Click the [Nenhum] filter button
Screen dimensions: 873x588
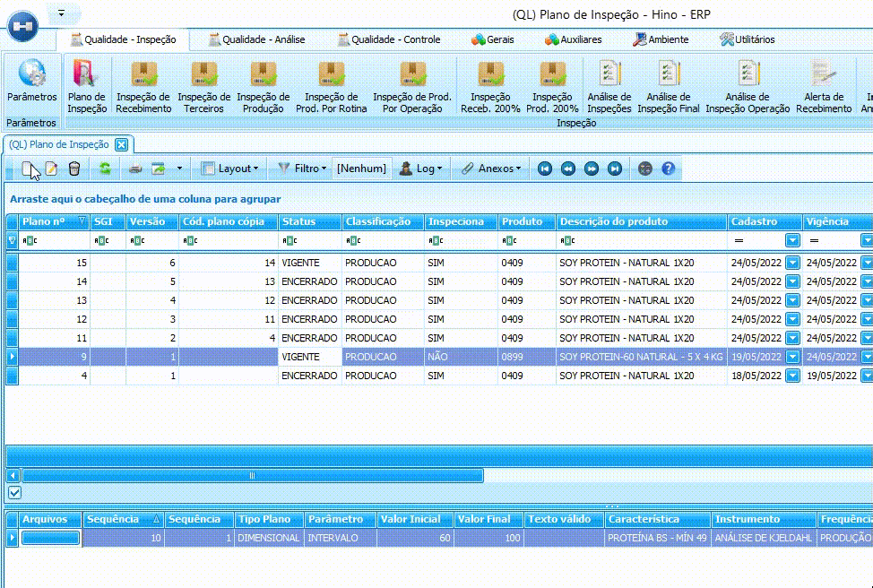point(361,169)
